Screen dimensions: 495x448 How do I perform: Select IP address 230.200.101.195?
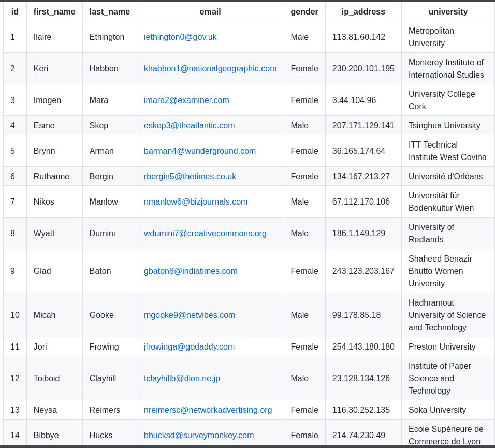363,68
